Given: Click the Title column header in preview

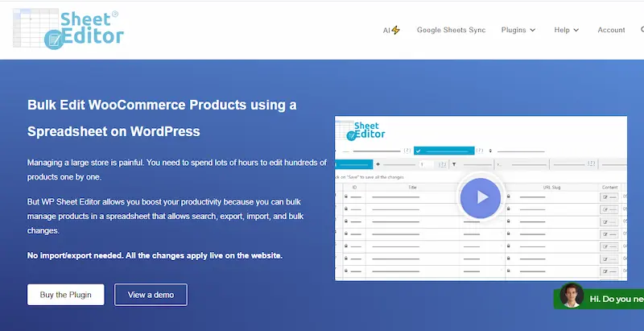Looking at the screenshot, I should (x=413, y=186).
